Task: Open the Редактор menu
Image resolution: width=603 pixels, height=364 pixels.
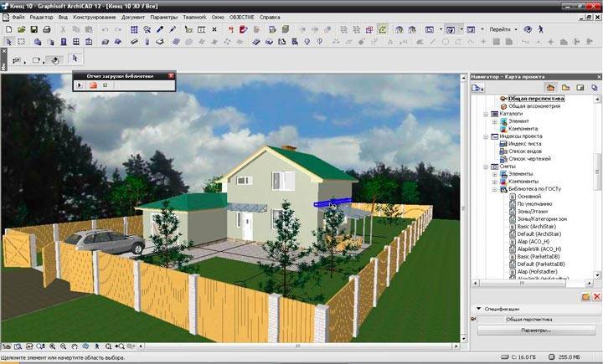Action: 42,18
